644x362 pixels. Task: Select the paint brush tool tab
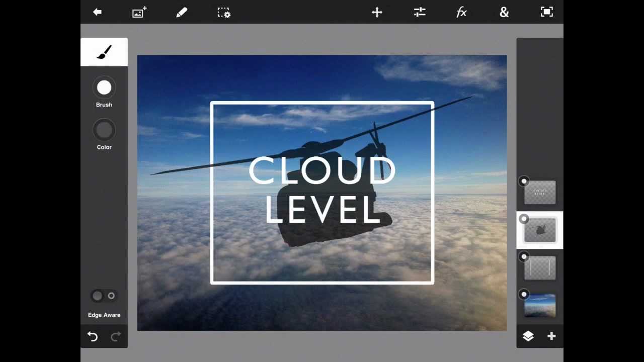pos(104,52)
